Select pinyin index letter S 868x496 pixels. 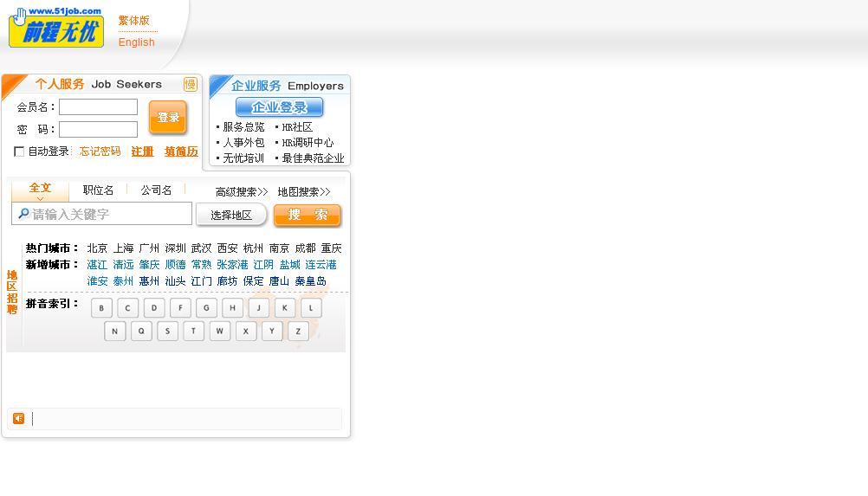167,332
